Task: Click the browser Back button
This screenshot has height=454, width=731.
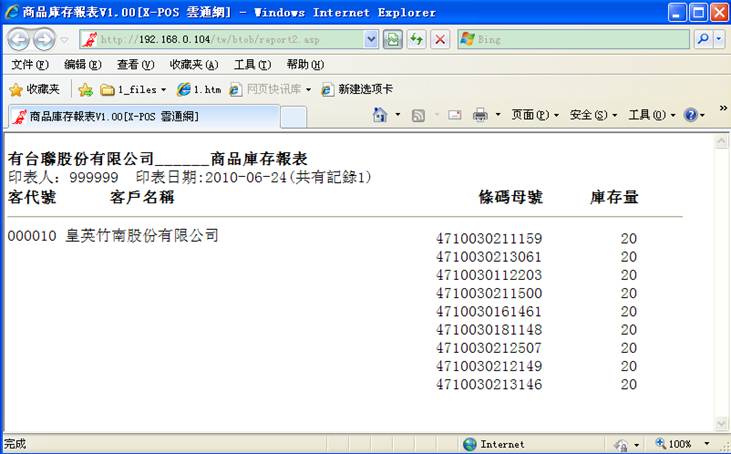Action: pos(19,40)
